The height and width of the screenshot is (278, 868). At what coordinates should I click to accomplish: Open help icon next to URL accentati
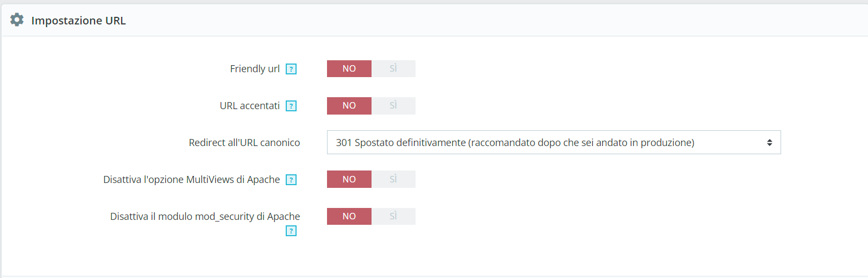tap(291, 106)
